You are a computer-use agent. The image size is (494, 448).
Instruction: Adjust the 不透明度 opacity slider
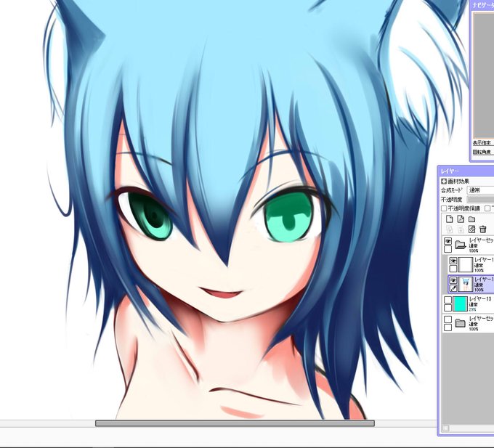point(480,199)
